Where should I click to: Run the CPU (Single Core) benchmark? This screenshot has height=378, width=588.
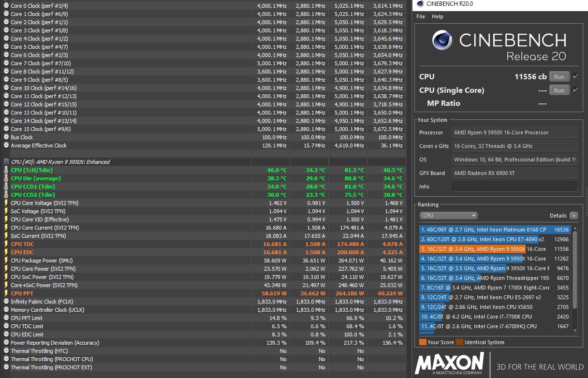tap(559, 90)
